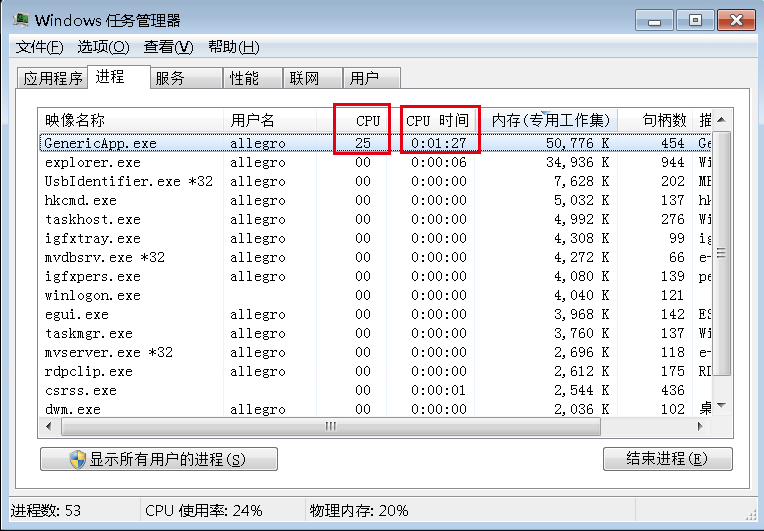Select the hkcmd.exe process
The width and height of the screenshot is (764, 531).
click(x=375, y=200)
